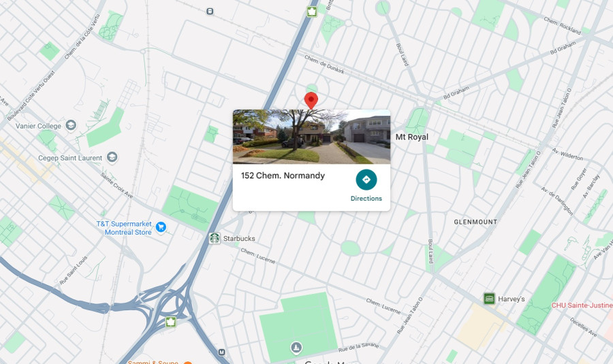
Task: Click the T&T Supermarket Montreal Store label
Action: [125, 228]
